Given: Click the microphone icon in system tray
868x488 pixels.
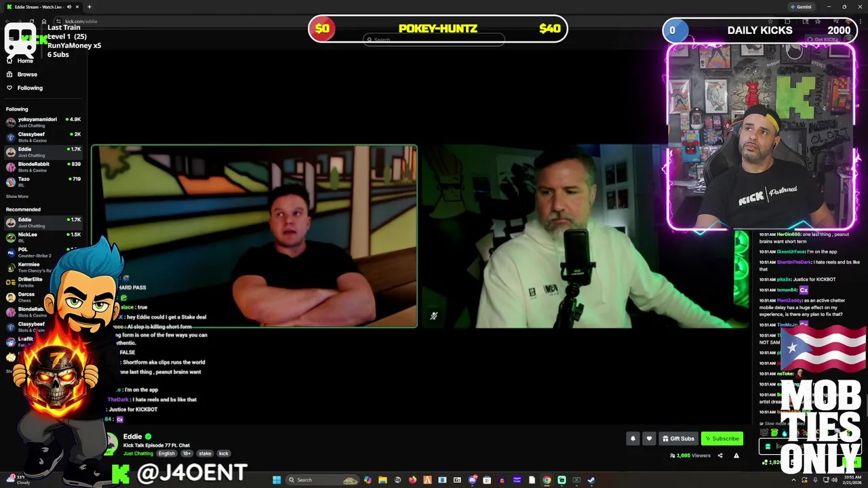Looking at the screenshot, I should tap(815, 480).
